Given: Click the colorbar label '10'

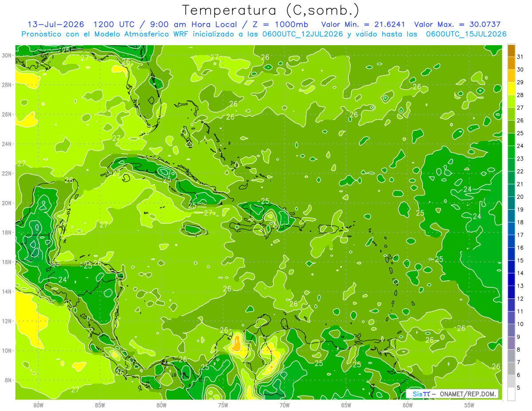Looking at the screenshot, I should pos(520,324).
